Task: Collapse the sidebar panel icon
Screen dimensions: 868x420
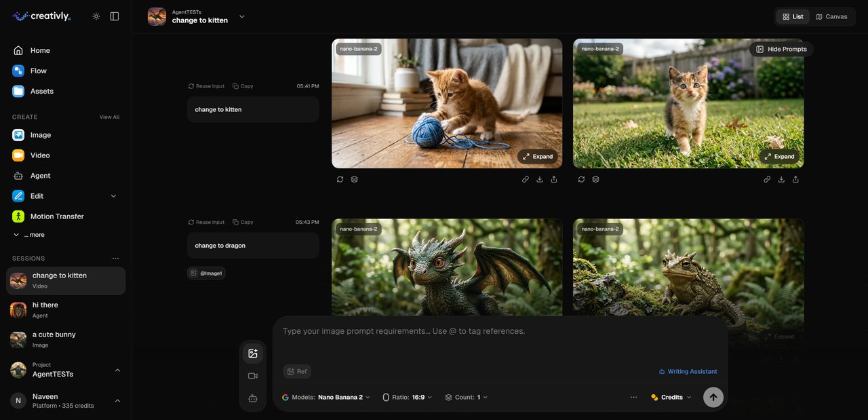Action: click(x=115, y=16)
